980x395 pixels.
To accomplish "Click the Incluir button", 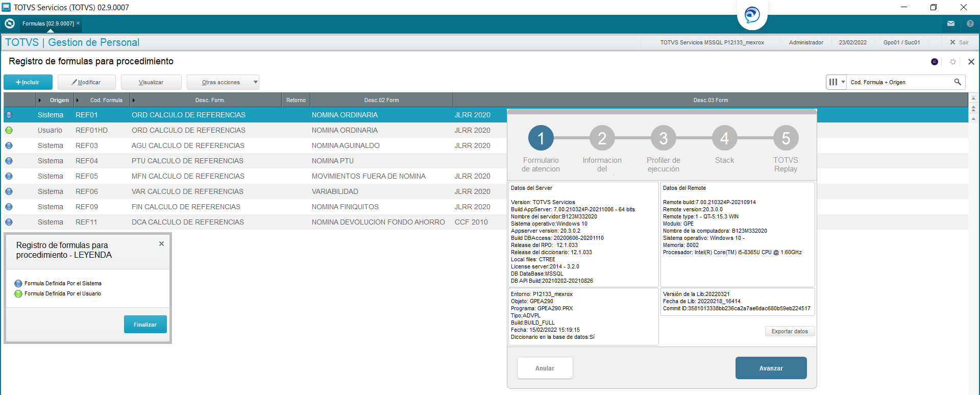I will pyautogui.click(x=28, y=82).
